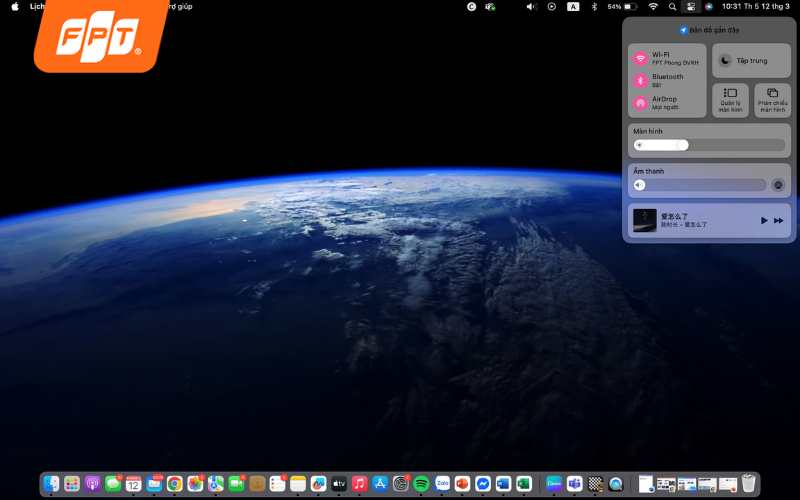The width and height of the screenshot is (800, 500).
Task: Launch Google Chrome from the Dock
Action: click(174, 483)
